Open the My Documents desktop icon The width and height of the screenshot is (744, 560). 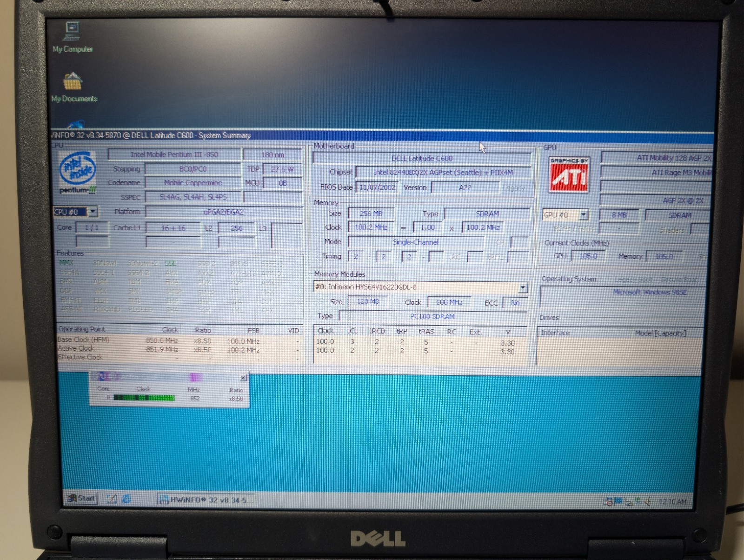coord(74,87)
